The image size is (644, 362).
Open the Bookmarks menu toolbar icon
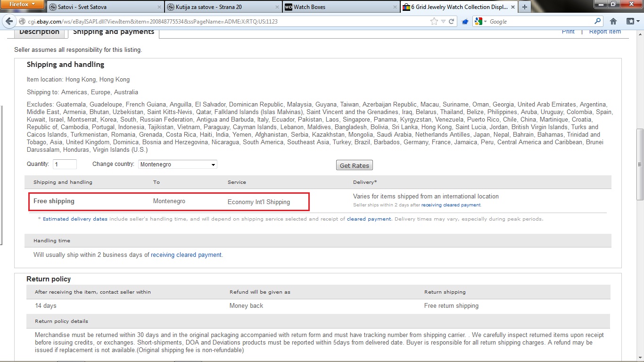[x=632, y=22]
